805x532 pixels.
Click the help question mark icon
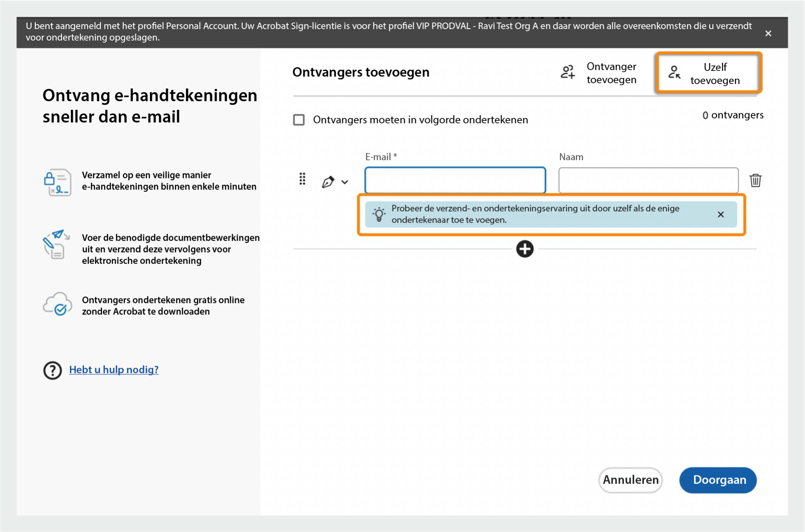point(52,370)
